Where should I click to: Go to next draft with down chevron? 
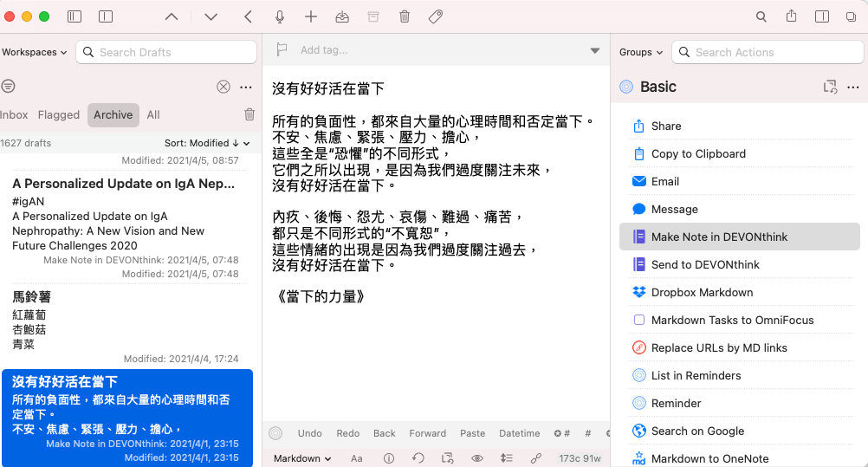pyautogui.click(x=211, y=16)
